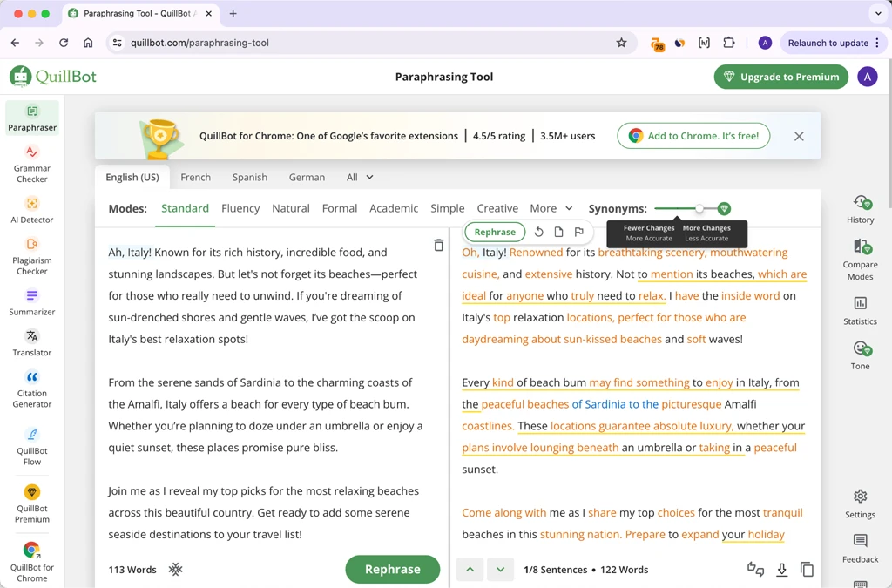Click the word "tranquil" in output
The width and height of the screenshot is (892, 588).
(783, 513)
